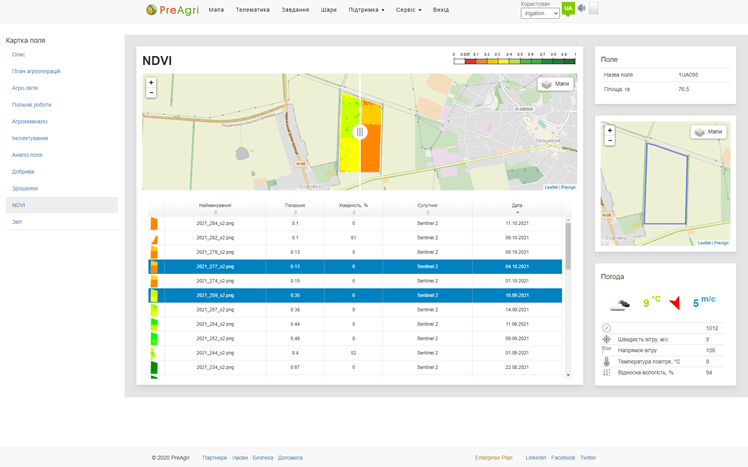Expand the Сервіс dropdown menu
The height and width of the screenshot is (467, 748).
[x=408, y=10]
